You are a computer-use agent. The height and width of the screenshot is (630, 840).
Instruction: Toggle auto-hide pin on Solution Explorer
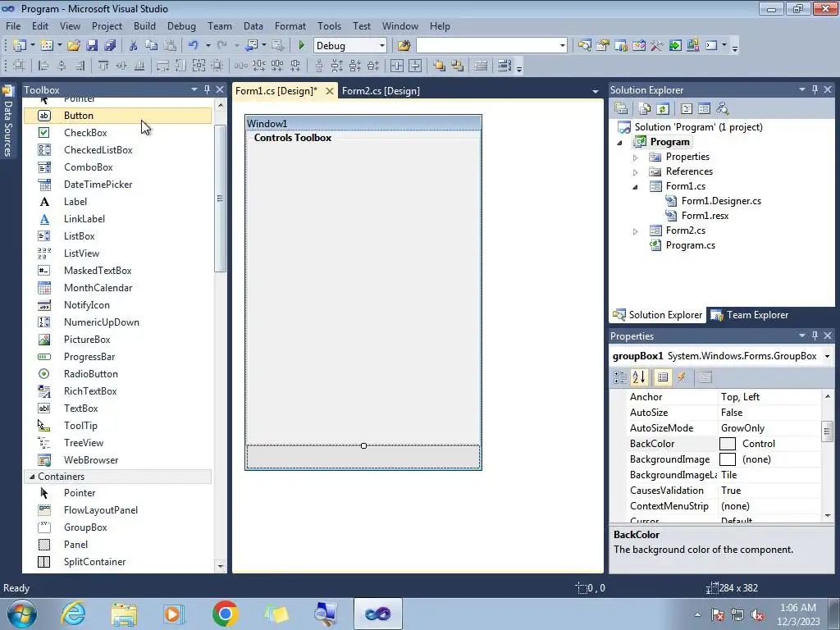[x=815, y=89]
